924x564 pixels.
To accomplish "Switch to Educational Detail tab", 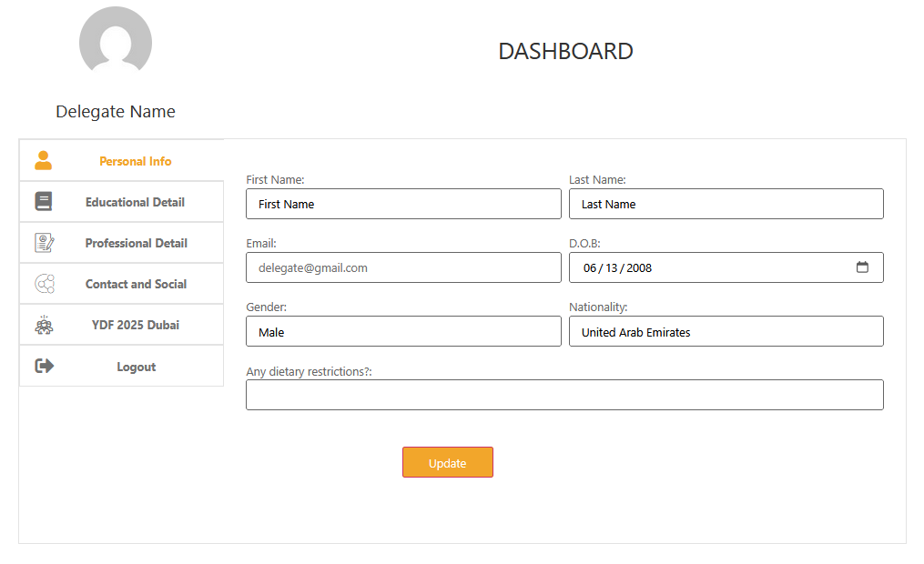I will click(121, 202).
